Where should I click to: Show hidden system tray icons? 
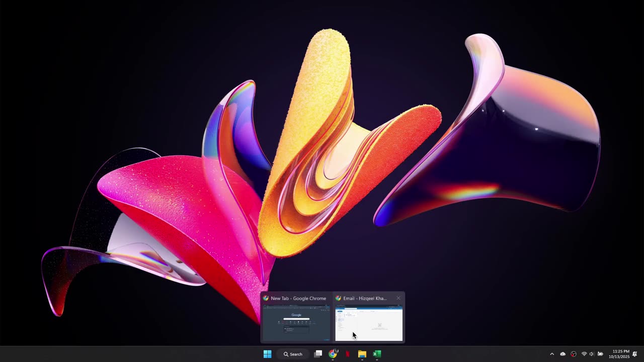pos(552,354)
